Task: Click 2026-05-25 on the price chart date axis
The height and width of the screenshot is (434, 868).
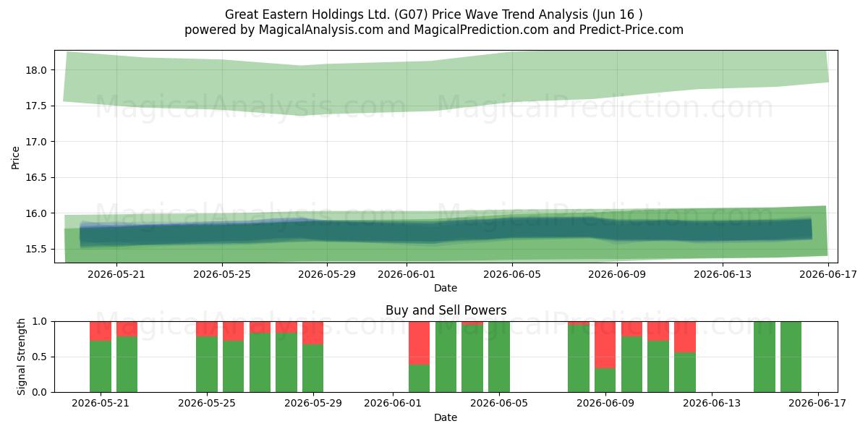Action: 222,274
